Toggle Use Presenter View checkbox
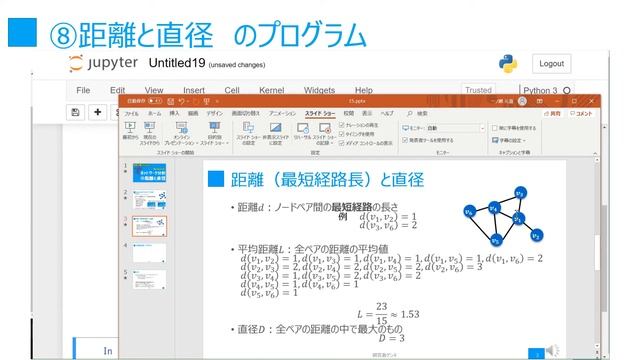This screenshot has width=640, height=360. [x=405, y=140]
